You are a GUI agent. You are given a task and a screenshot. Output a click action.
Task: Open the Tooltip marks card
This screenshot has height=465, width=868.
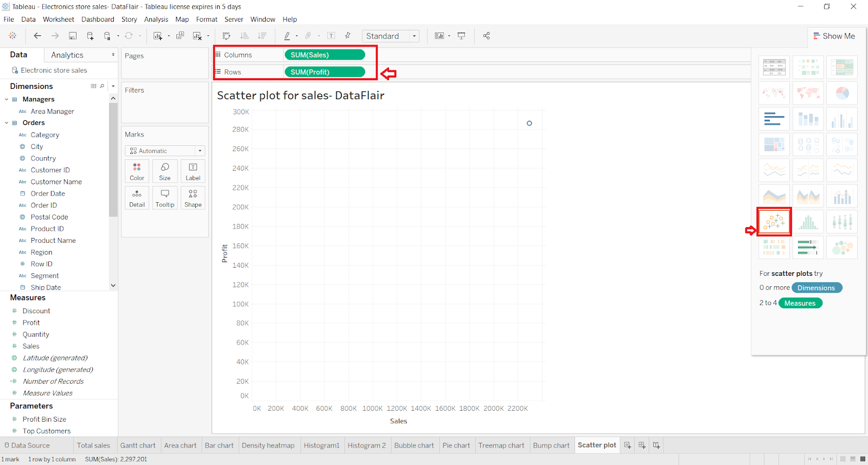coord(165,198)
